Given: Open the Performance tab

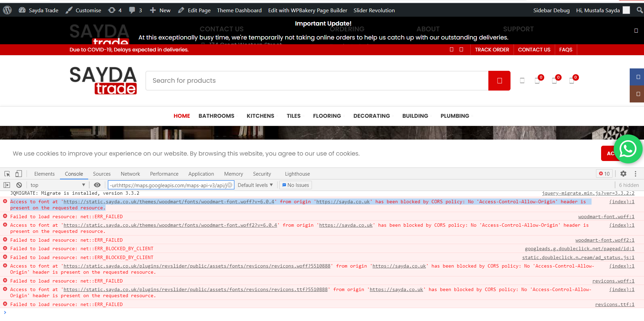Looking at the screenshot, I should [164, 174].
